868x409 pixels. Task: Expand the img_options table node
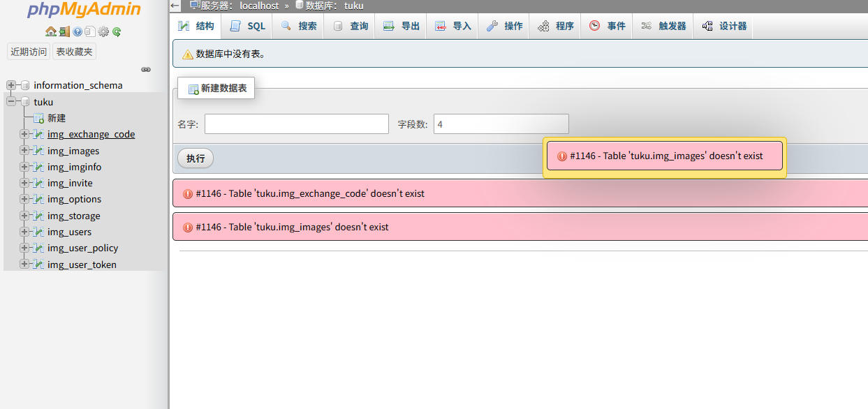[24, 199]
